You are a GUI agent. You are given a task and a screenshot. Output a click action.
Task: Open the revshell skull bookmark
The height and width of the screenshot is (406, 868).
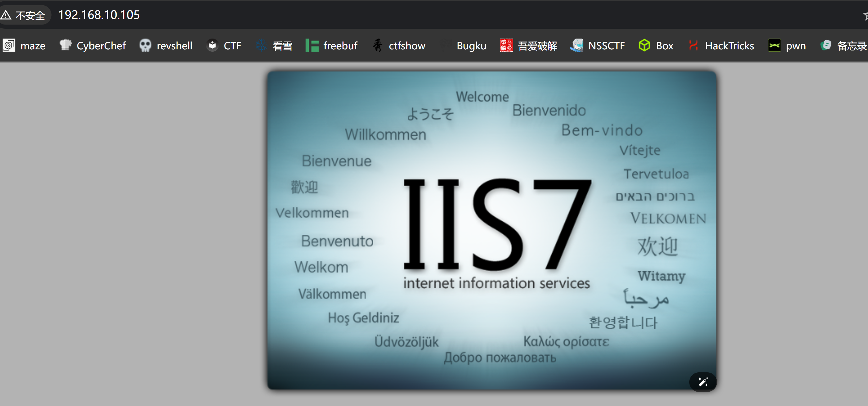(x=165, y=45)
